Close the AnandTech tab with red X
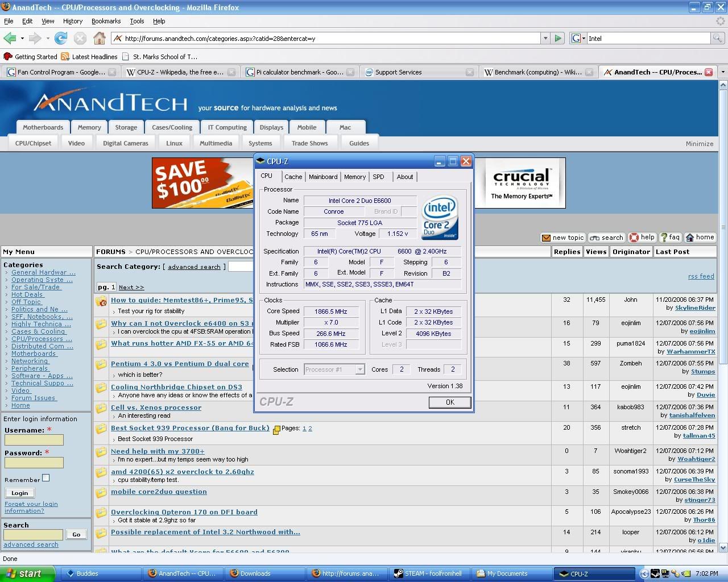 (709, 72)
